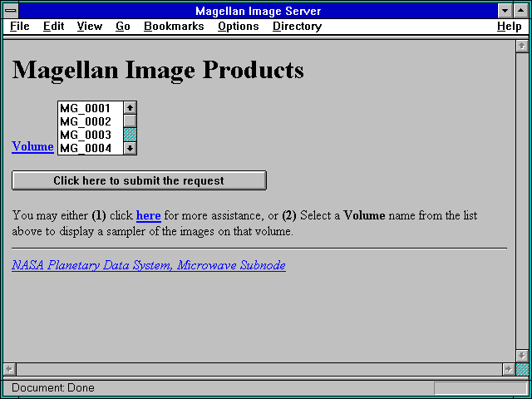Select MG_0004 in the Volume list

coord(91,148)
